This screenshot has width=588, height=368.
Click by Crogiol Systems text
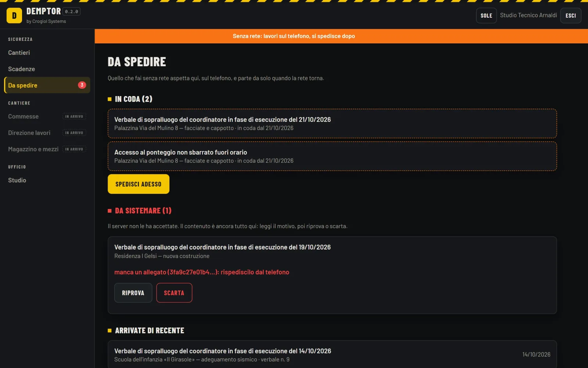[x=46, y=21]
